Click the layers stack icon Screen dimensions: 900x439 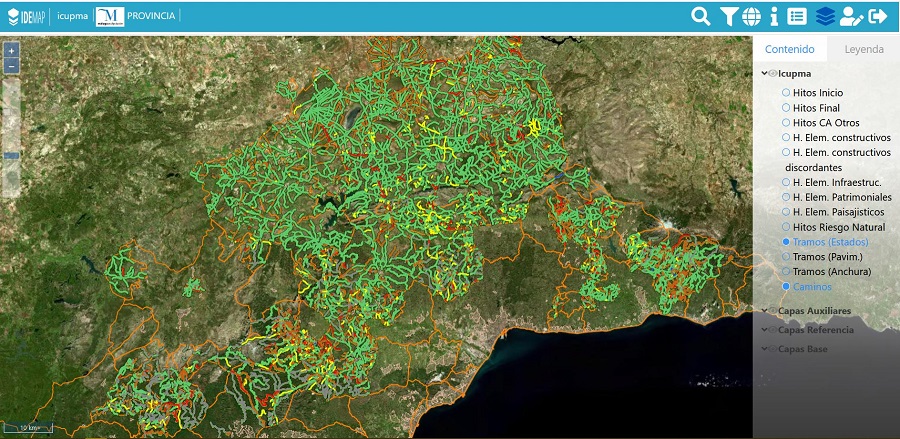coord(825,17)
